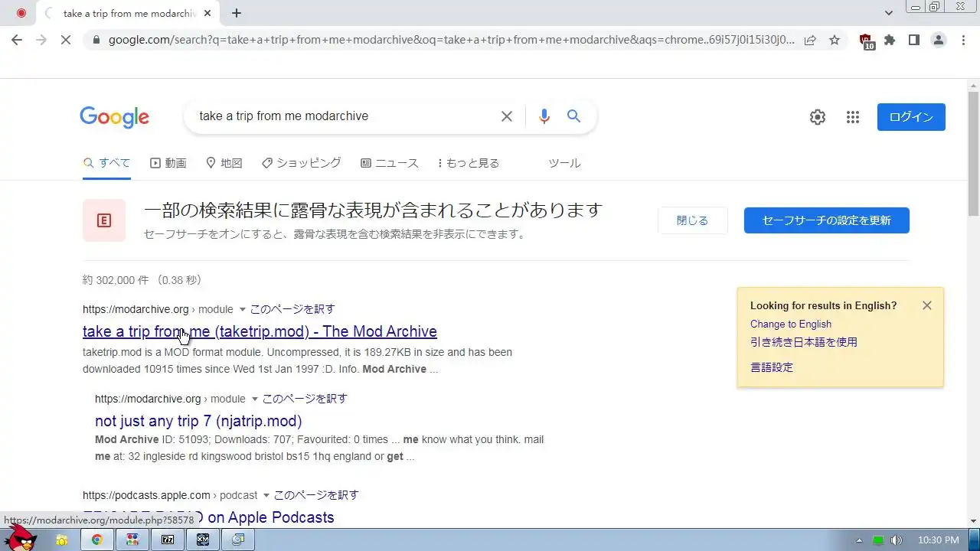Go to the Google logo homepage
This screenshot has height=551, width=980.
[115, 117]
